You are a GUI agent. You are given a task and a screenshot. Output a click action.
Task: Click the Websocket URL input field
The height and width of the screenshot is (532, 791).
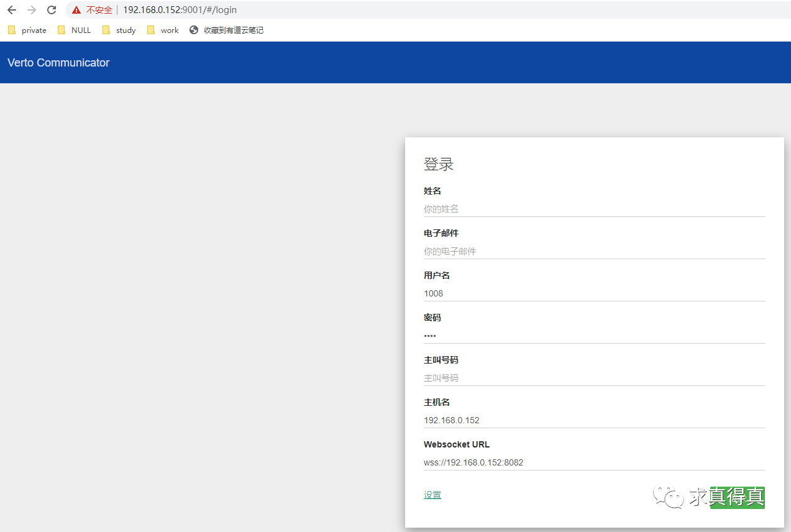click(x=594, y=463)
